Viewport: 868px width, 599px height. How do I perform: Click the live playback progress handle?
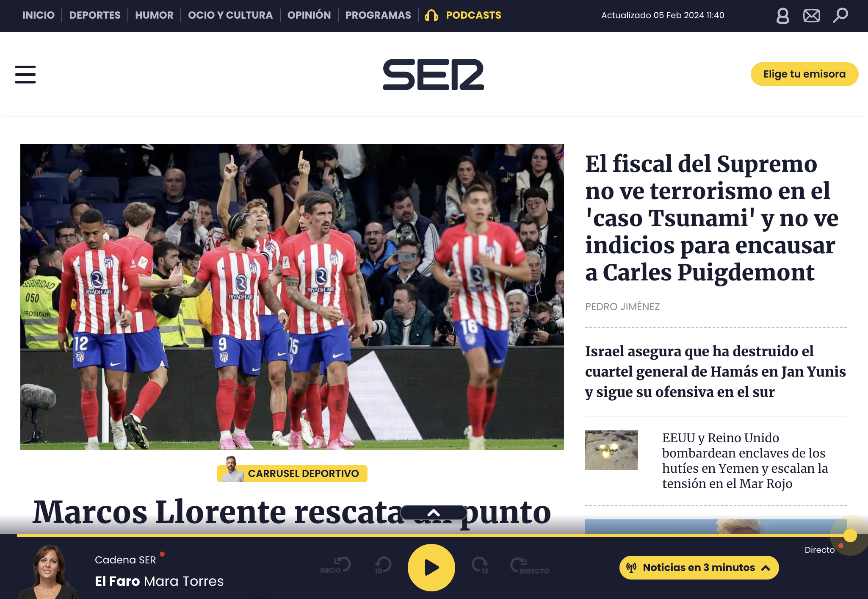pyautogui.click(x=850, y=535)
